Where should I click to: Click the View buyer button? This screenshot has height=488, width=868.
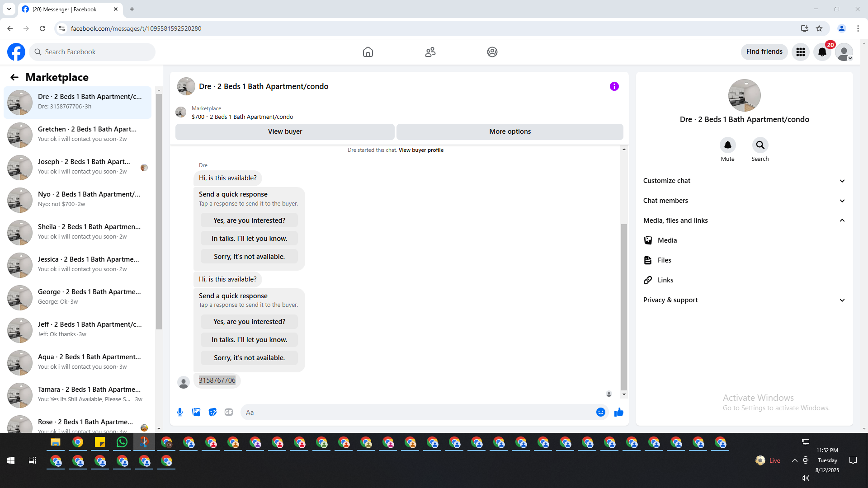285,131
